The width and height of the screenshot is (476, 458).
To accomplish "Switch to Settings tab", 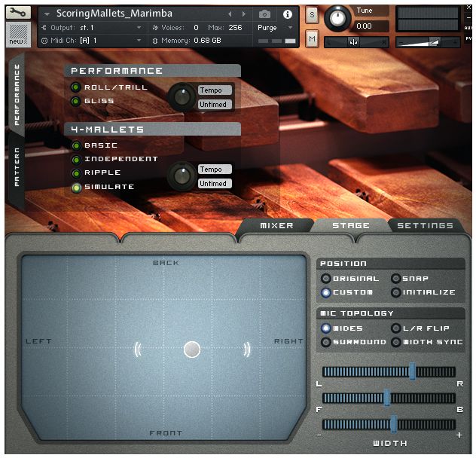I will point(425,226).
